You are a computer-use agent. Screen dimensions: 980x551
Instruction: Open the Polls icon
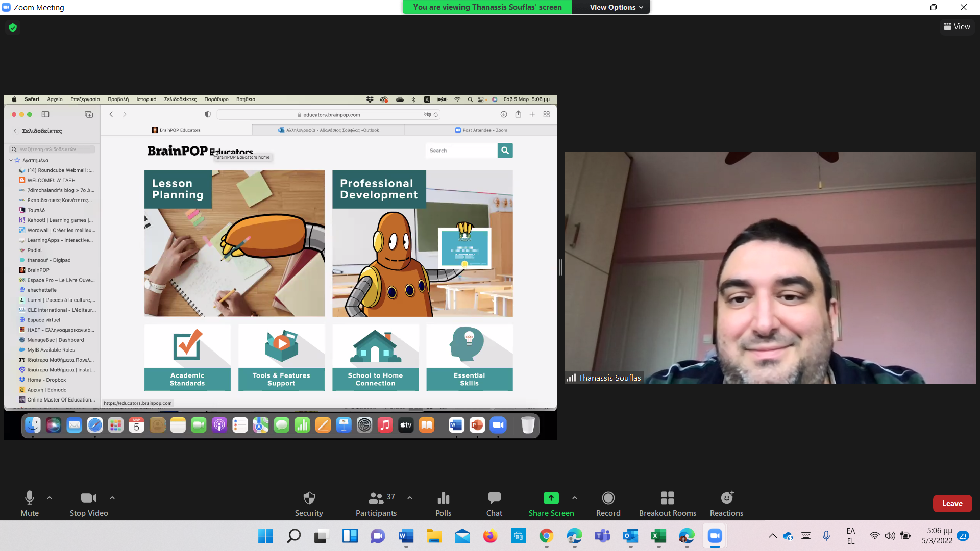click(443, 503)
